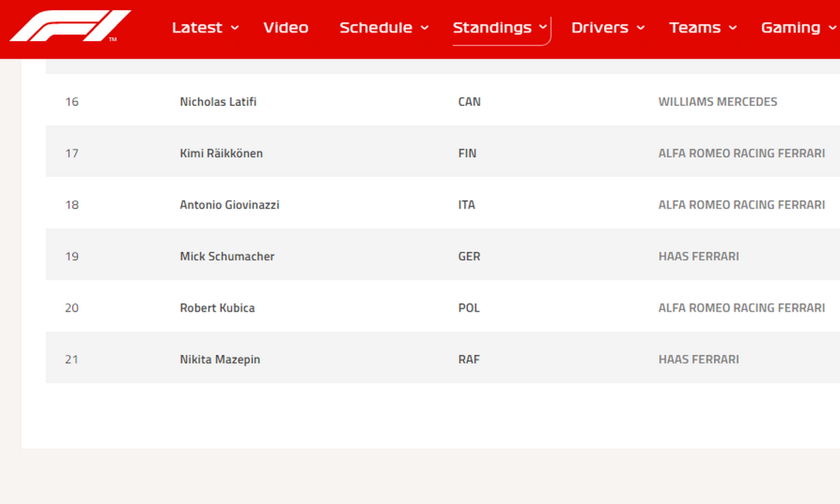Open Mick Schumacher driver page
Screen dimensions: 840x504
click(227, 256)
